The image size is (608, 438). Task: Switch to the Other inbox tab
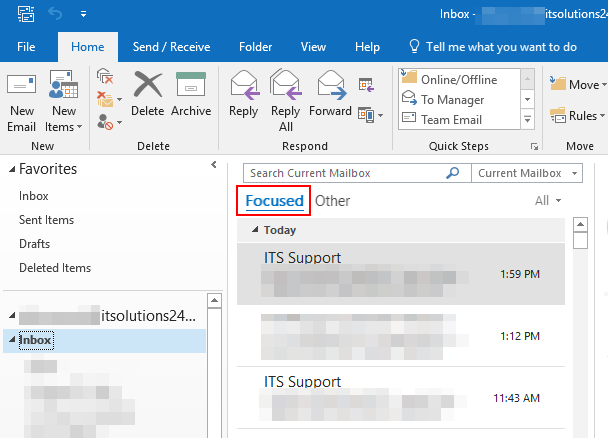point(332,201)
